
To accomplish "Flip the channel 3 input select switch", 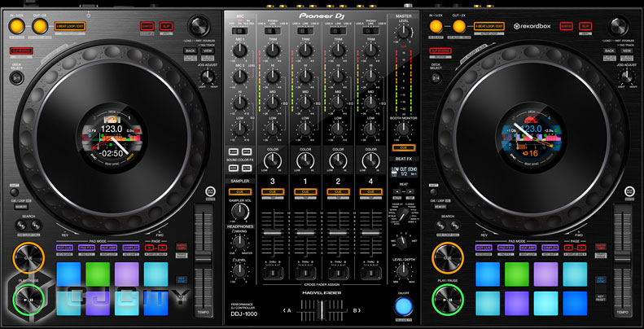I will pyautogui.click(x=272, y=31).
